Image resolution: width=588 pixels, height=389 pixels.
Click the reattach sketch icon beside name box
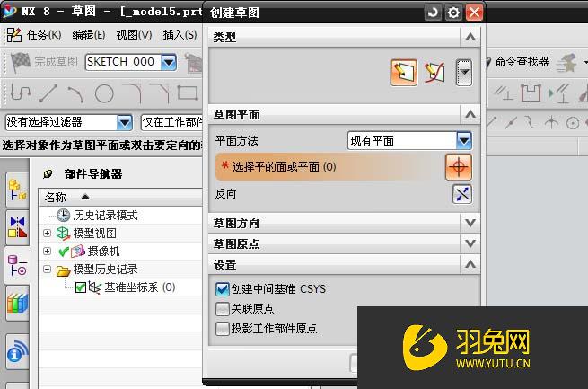(x=194, y=62)
